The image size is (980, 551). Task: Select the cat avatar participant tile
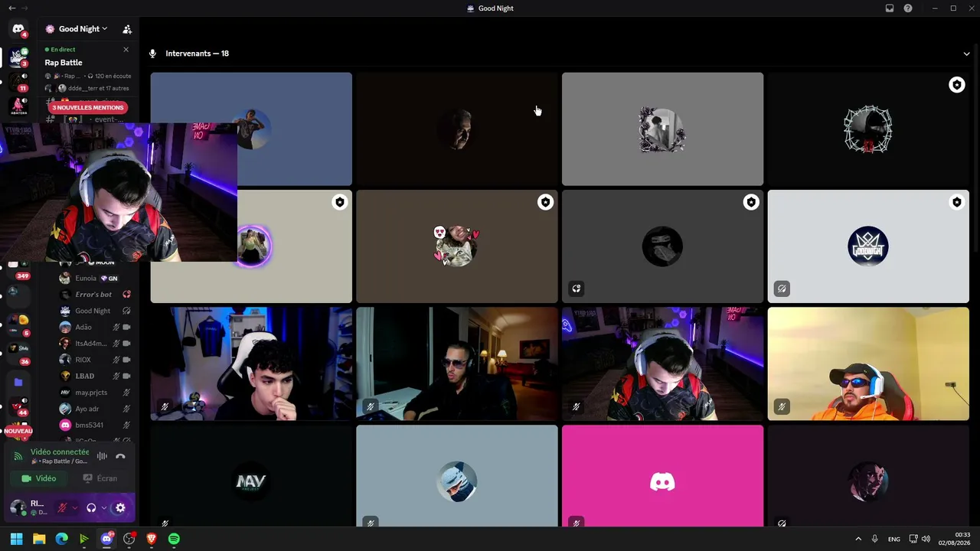point(457,246)
